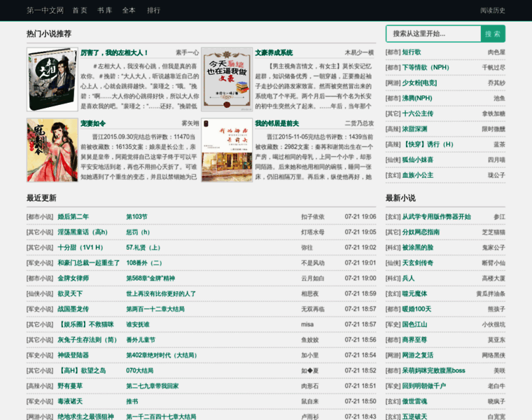Image resolution: width=532 pixels, height=420 pixels.
Task: Open the title 厉害了，我的左相大人！
Action: click(114, 52)
